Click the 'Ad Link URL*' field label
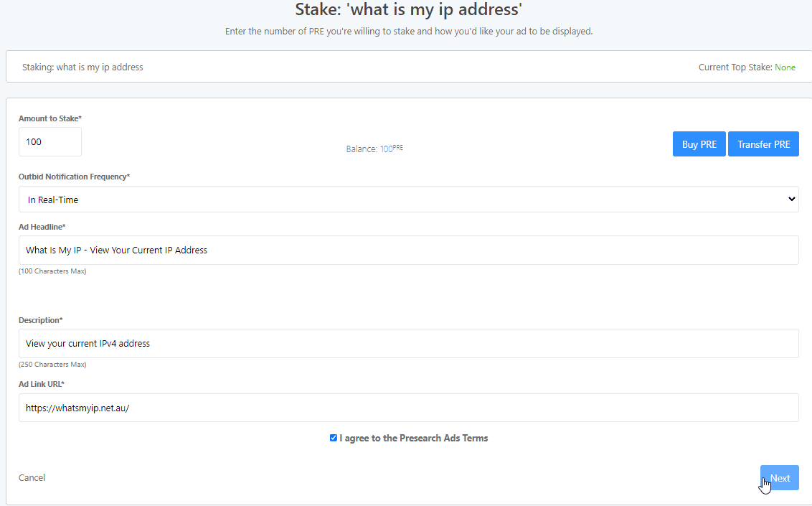 tap(42, 384)
